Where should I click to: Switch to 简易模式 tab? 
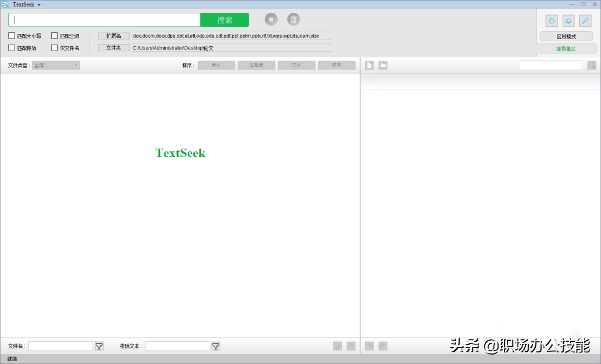pyautogui.click(x=566, y=48)
